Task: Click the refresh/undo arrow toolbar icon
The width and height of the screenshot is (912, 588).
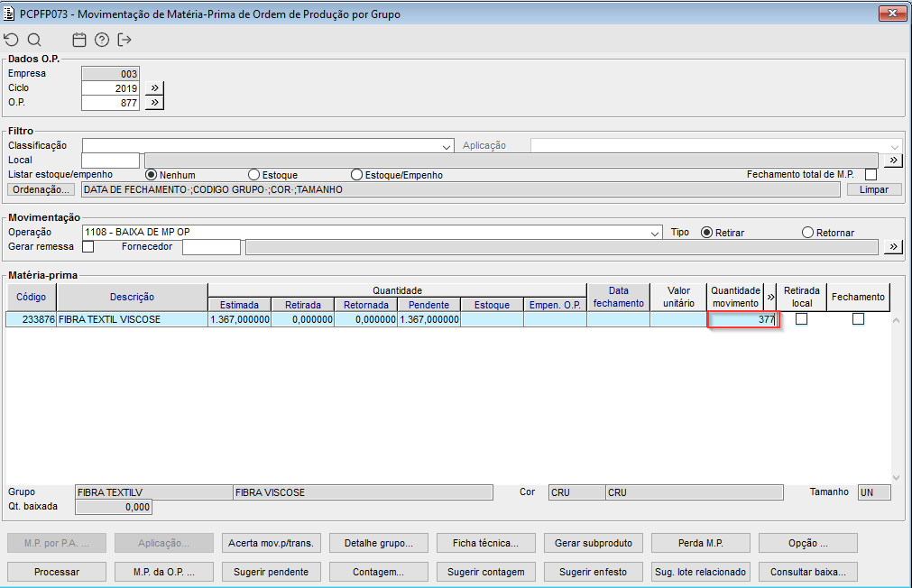Action: click(x=12, y=40)
